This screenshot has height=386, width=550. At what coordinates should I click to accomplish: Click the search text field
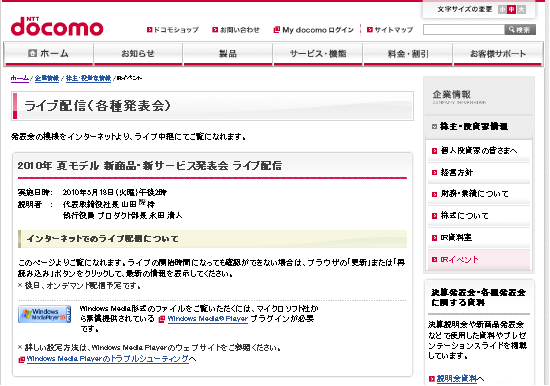point(464,30)
